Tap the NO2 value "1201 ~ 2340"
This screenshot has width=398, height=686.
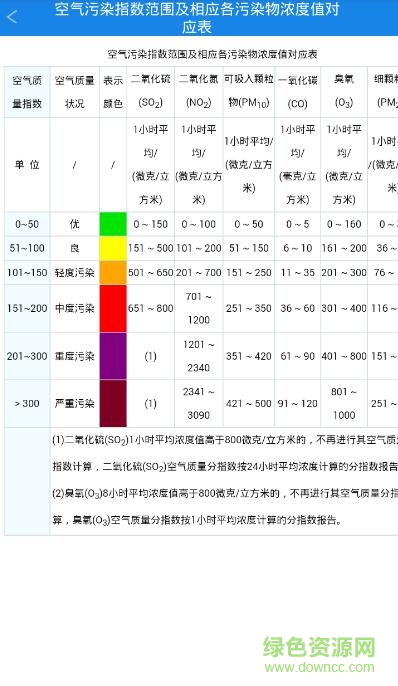pyautogui.click(x=199, y=356)
